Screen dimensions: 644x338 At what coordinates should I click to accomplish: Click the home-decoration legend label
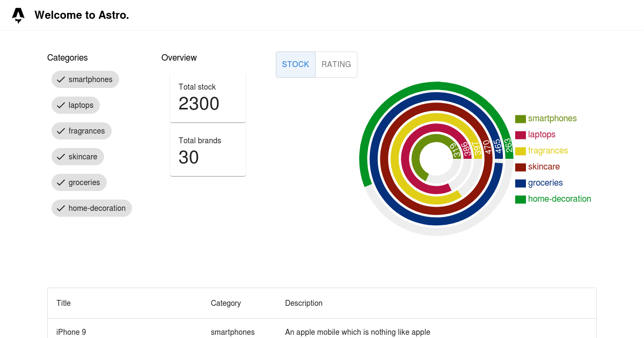point(560,199)
